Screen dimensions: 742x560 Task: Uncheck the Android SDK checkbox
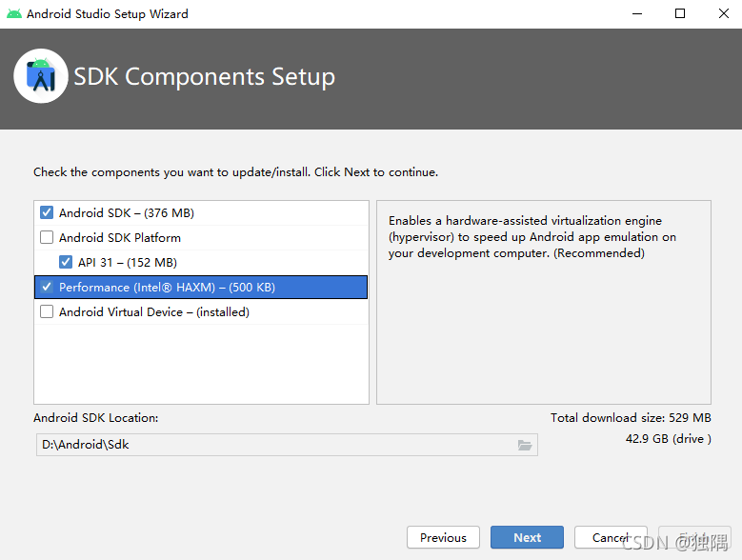point(47,212)
